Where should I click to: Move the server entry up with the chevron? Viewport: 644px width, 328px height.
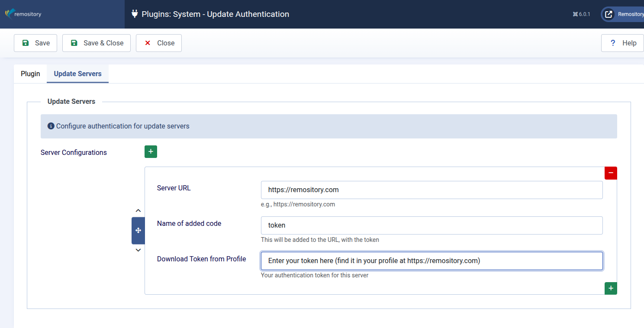pos(138,211)
